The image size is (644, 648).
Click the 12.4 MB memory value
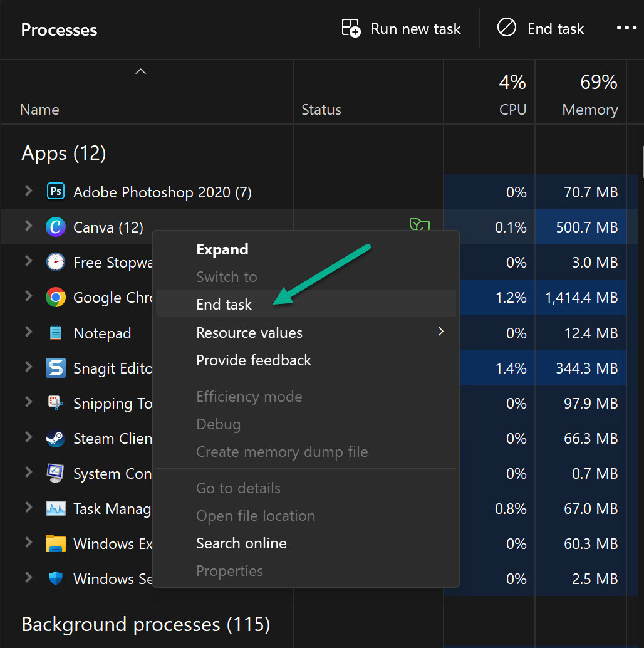pos(591,333)
